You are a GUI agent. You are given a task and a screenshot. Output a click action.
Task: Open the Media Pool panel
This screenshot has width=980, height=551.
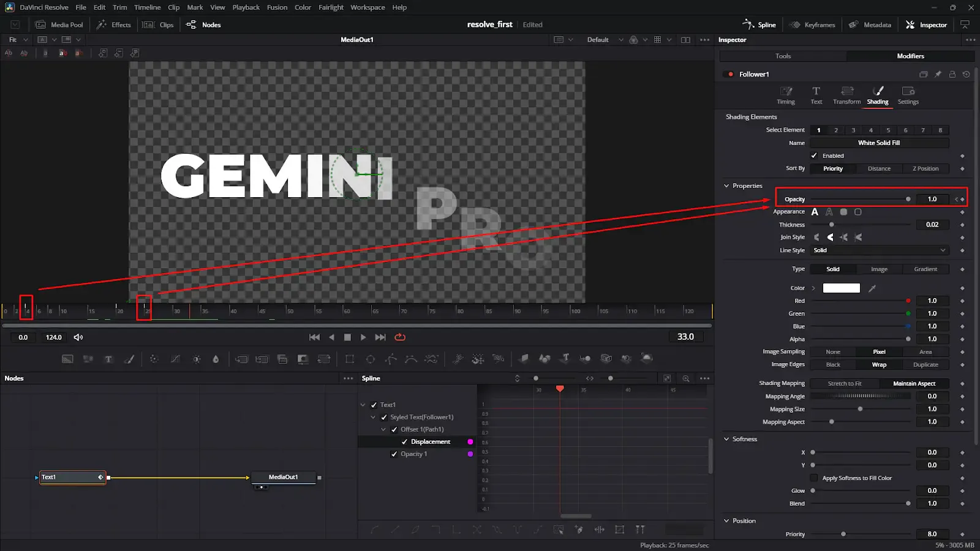tap(59, 24)
